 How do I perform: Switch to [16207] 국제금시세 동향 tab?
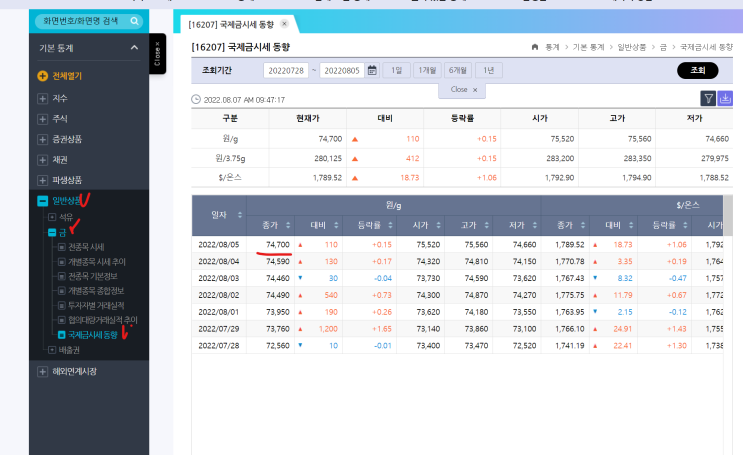pyautogui.click(x=231, y=24)
